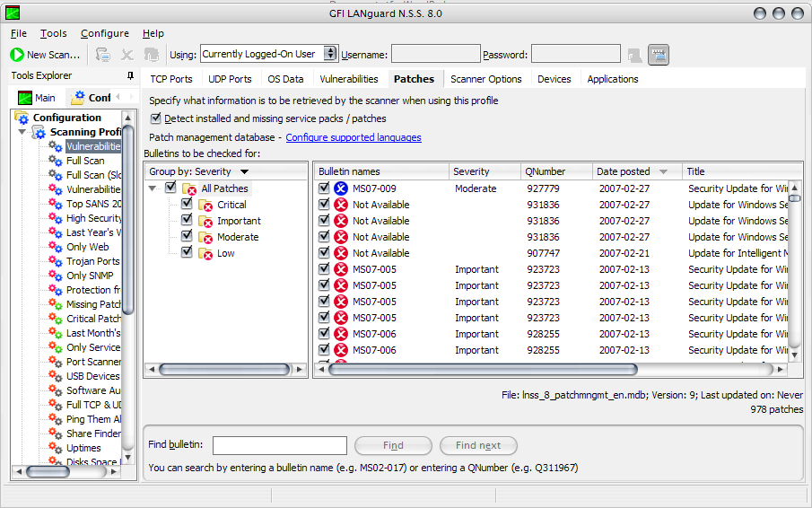Click the greyed credentials icon after Password
This screenshot has height=508, width=812.
tap(634, 55)
